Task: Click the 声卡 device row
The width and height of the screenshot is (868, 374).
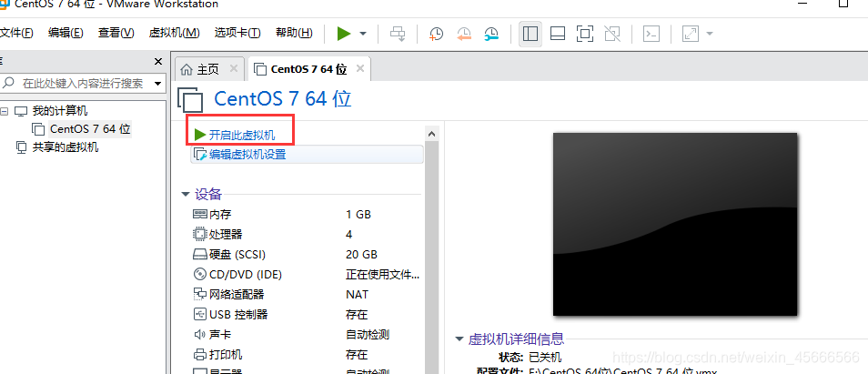Action: coord(306,334)
